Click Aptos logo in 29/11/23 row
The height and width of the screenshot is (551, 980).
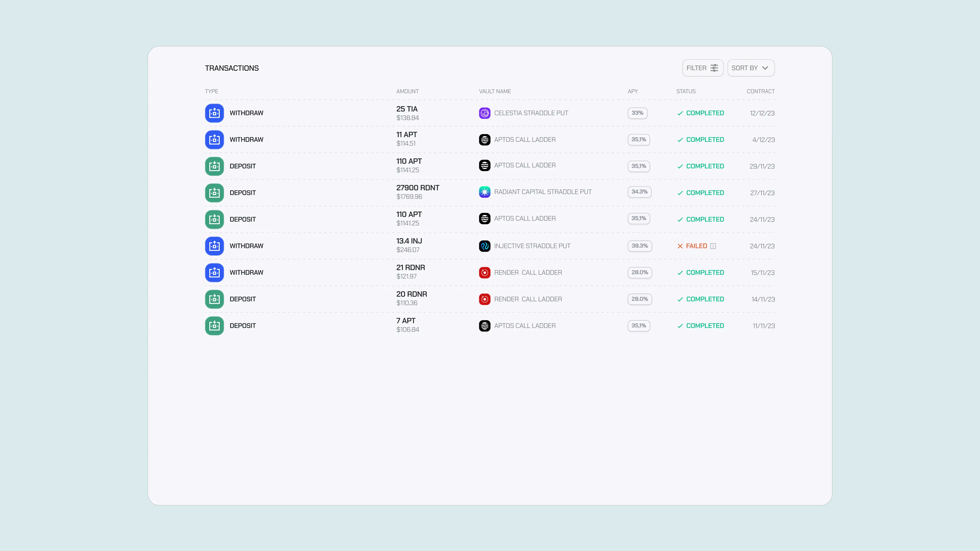point(485,165)
